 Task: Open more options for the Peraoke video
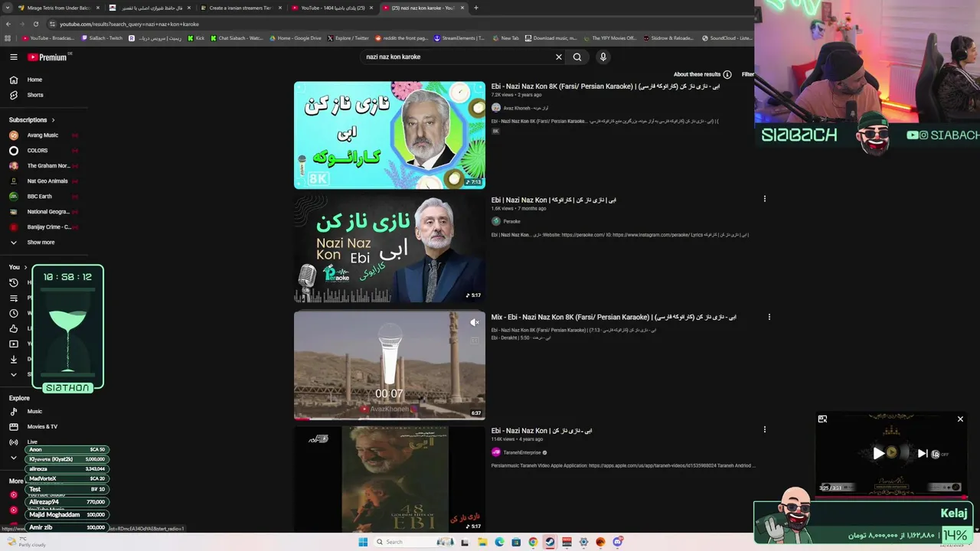[764, 199]
